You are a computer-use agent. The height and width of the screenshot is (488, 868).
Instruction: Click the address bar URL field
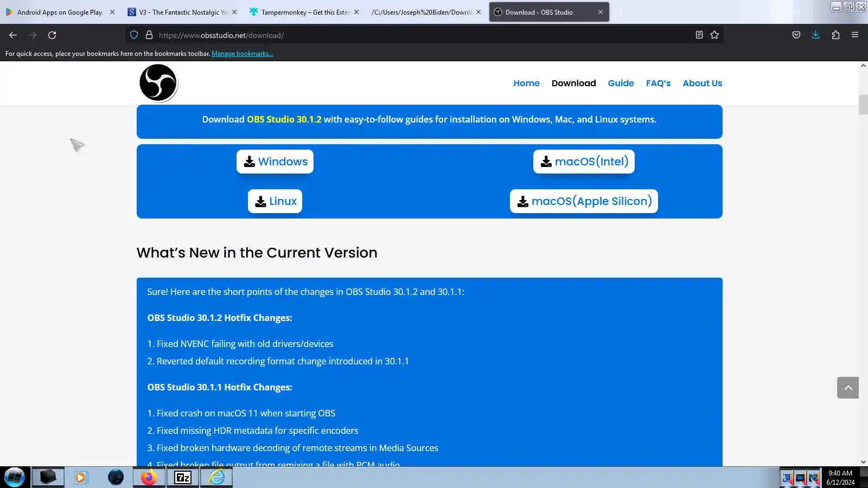[x=423, y=35]
